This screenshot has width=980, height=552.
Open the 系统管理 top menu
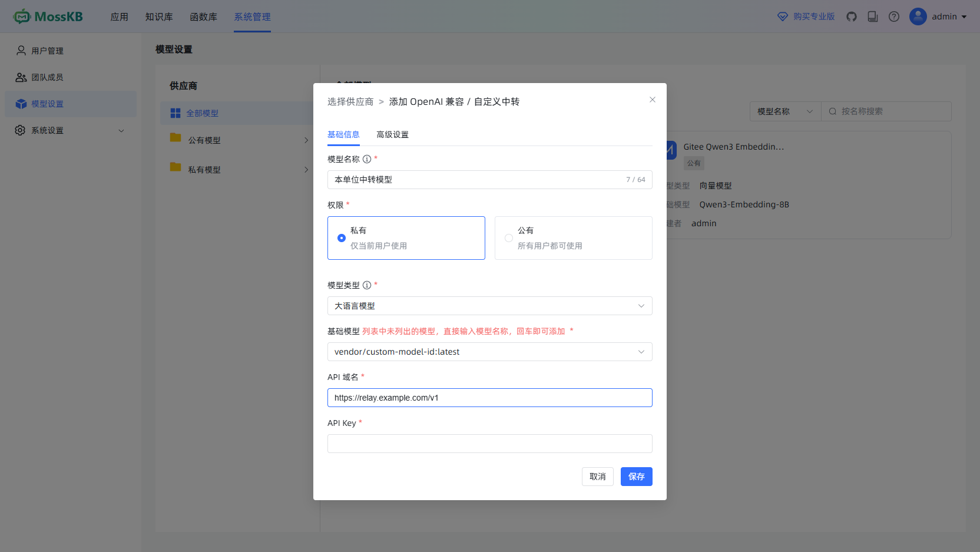click(252, 17)
